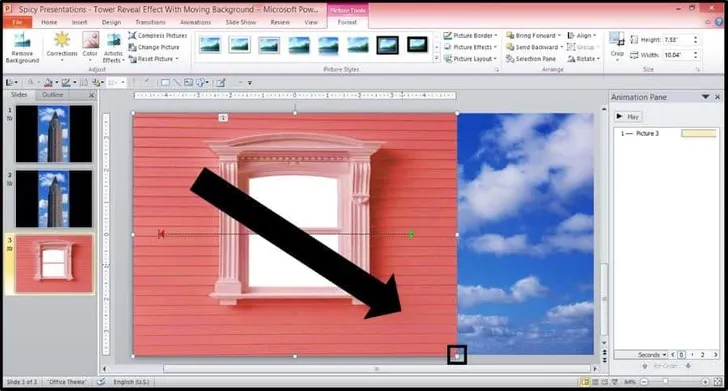Click Change Picture
This screenshot has width=728, height=391.
pos(154,47)
